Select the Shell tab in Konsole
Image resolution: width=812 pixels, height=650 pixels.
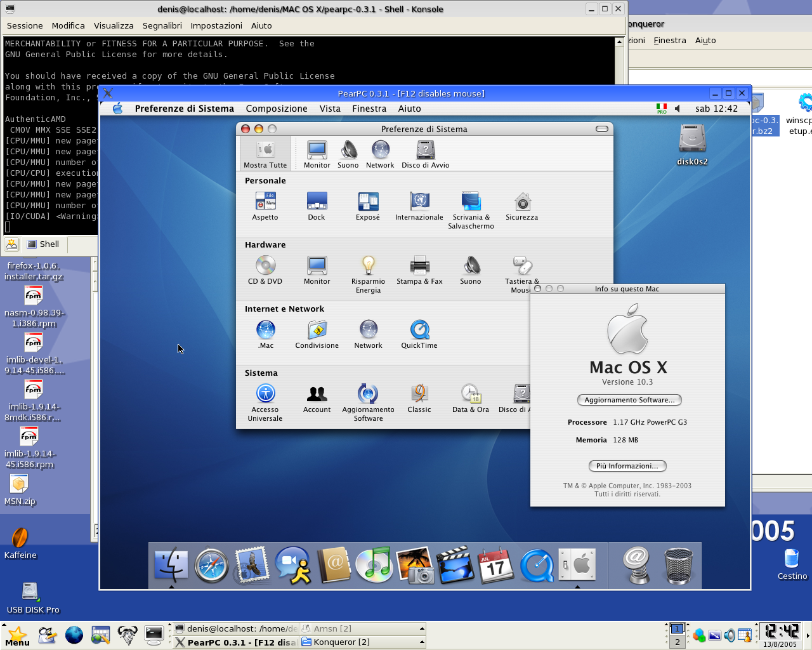tap(43, 244)
